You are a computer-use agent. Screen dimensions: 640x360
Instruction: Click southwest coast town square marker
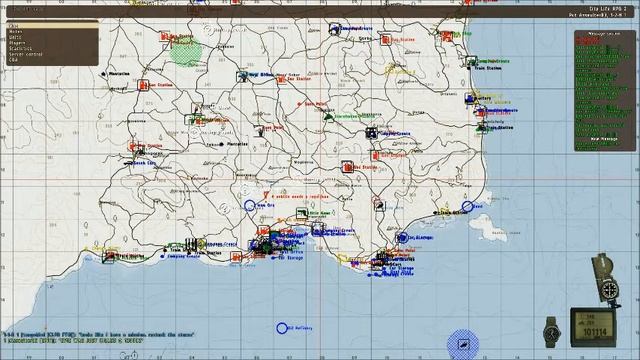pyautogui.click(x=108, y=257)
